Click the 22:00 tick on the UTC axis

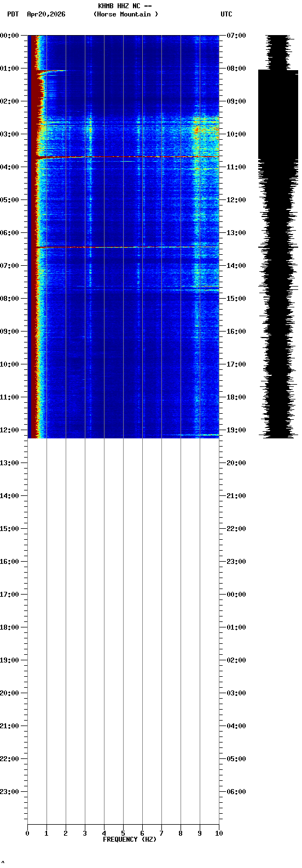click(x=236, y=529)
